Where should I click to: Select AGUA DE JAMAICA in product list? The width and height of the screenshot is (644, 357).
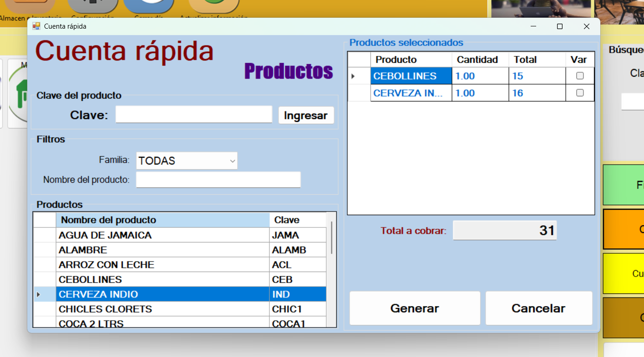pyautogui.click(x=162, y=235)
